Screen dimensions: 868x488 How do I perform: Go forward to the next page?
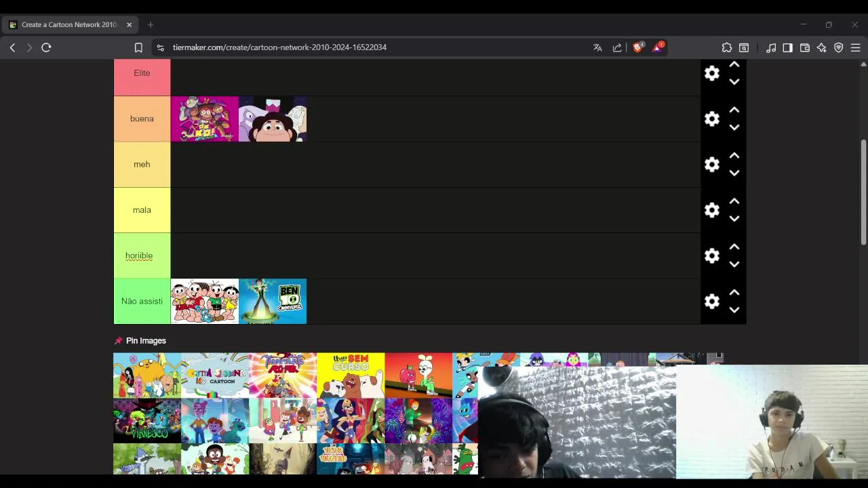(29, 47)
